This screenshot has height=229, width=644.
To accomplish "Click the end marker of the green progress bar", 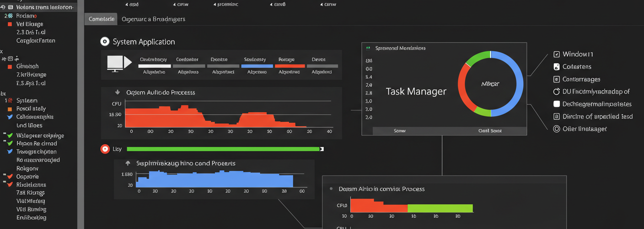I will [322, 149].
